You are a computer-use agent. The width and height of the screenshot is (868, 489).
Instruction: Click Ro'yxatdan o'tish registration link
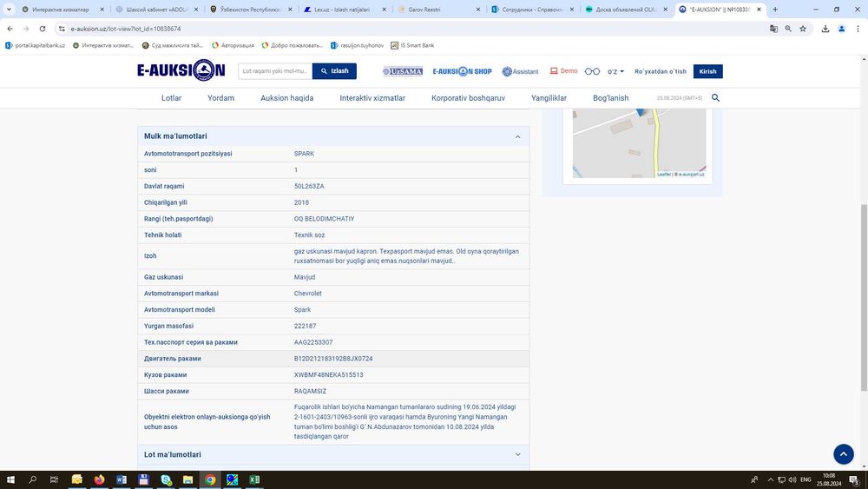tap(661, 71)
